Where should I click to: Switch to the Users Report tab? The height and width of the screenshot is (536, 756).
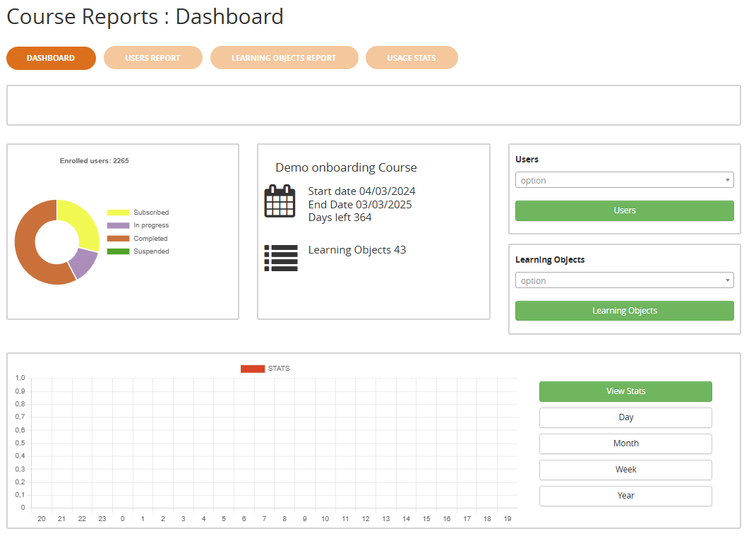152,58
